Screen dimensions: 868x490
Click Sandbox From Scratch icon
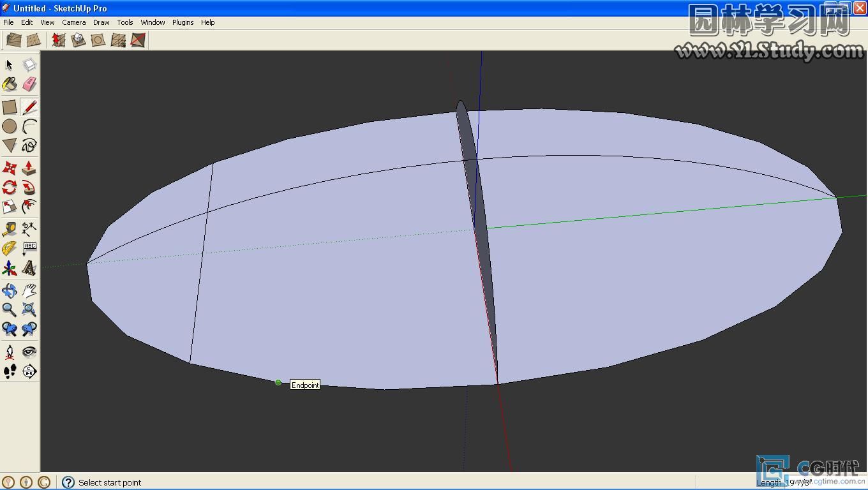[34, 40]
